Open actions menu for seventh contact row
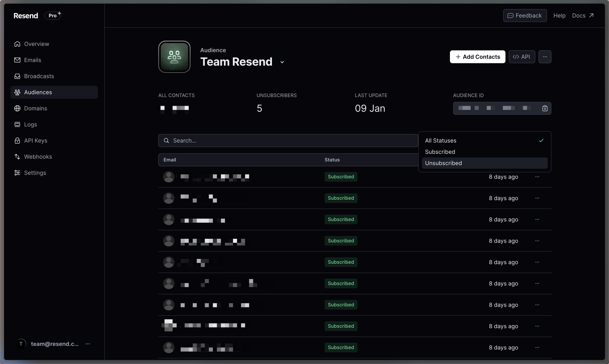This screenshot has height=364, width=609. [537, 305]
